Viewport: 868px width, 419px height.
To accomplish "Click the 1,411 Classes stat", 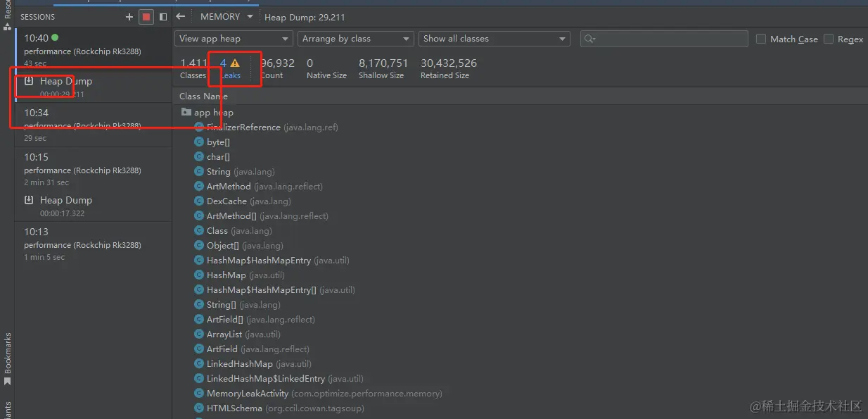I will tap(193, 68).
